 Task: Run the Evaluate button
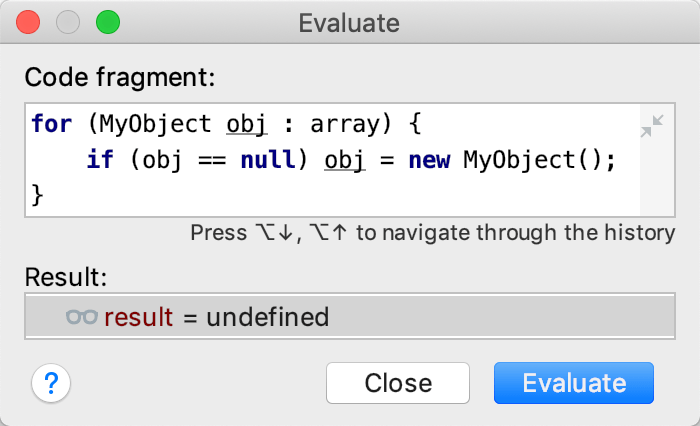coord(574,383)
